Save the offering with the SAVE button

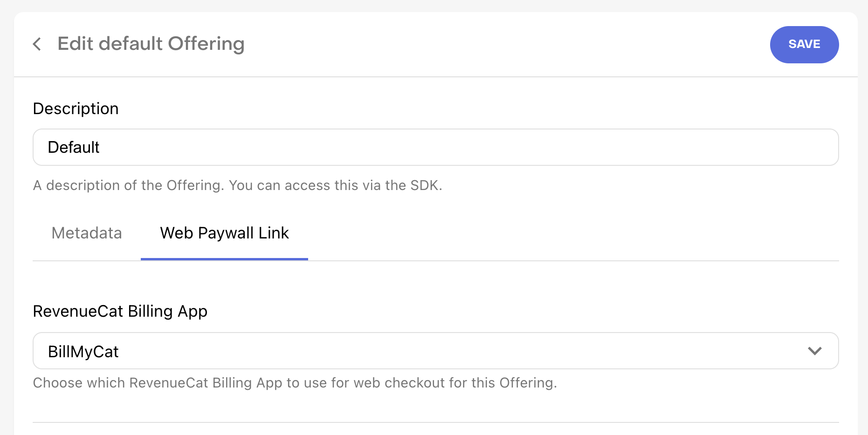(804, 45)
